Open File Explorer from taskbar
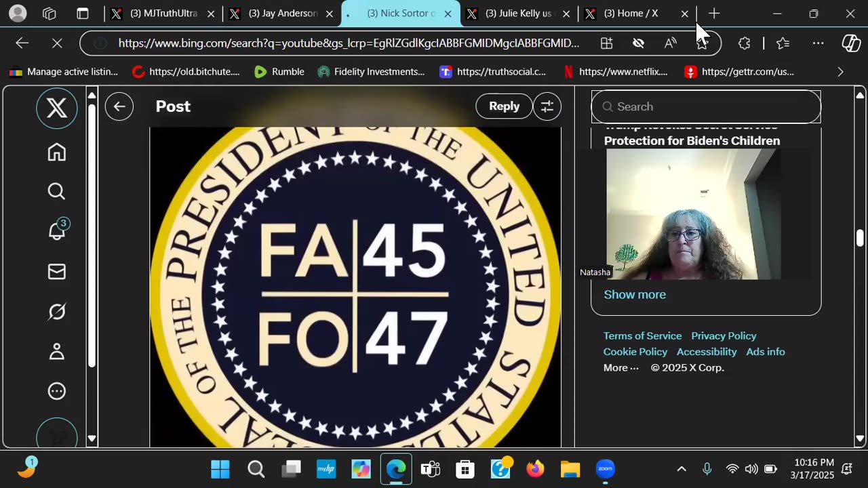868x488 pixels. [x=570, y=469]
